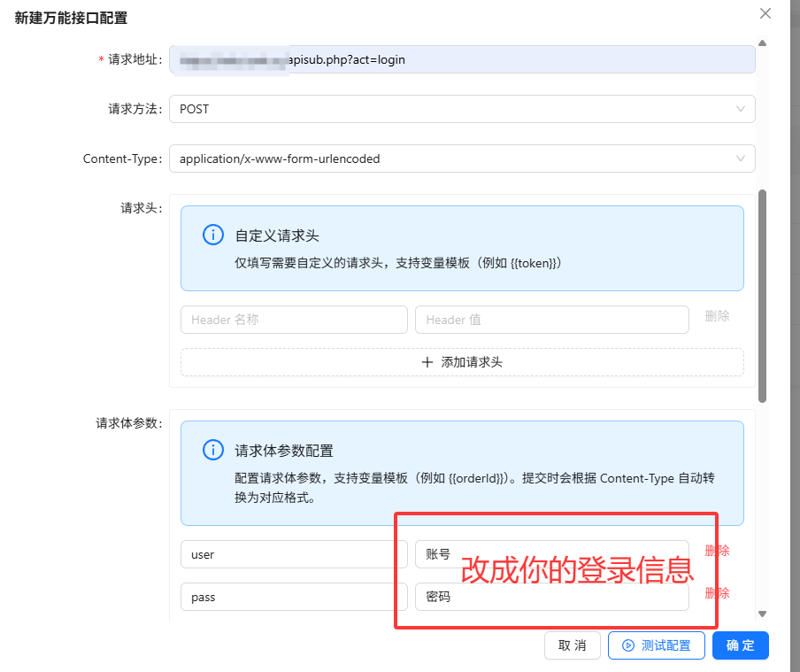Click the 取消 button
Image resolution: width=800 pixels, height=672 pixels.
click(572, 645)
